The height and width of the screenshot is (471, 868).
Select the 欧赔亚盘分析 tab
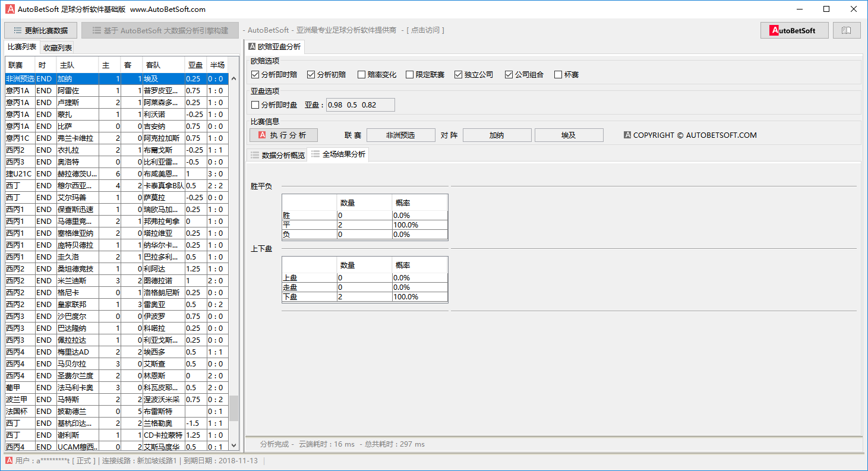(x=275, y=46)
